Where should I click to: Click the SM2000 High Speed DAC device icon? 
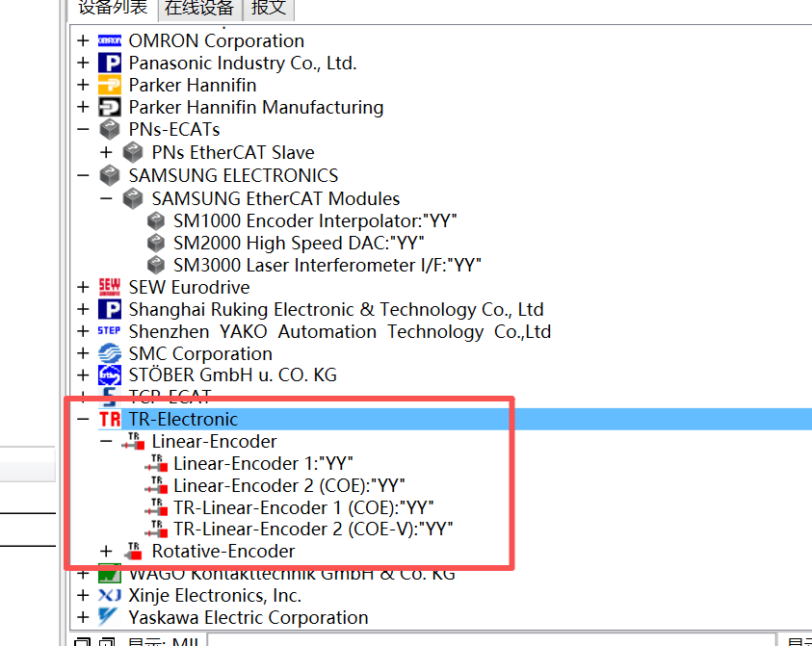156,243
